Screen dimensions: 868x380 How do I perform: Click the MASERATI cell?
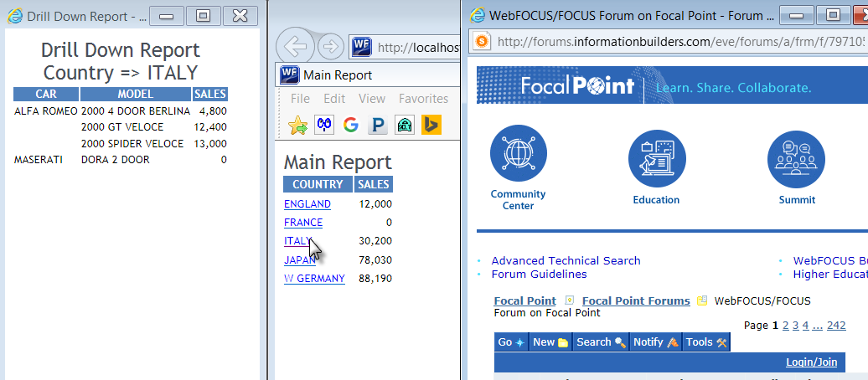39,160
